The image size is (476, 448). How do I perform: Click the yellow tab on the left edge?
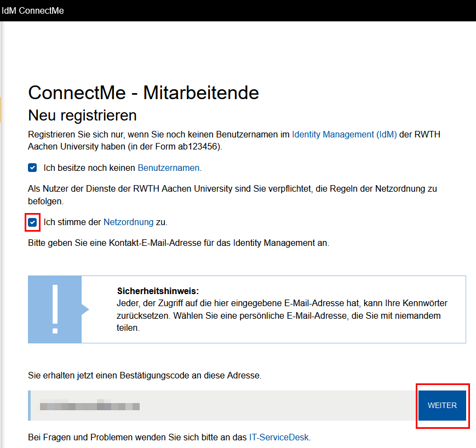(2, 110)
